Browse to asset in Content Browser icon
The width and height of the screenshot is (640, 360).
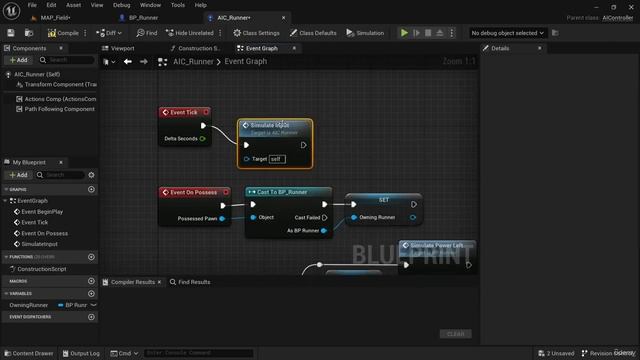[29, 33]
